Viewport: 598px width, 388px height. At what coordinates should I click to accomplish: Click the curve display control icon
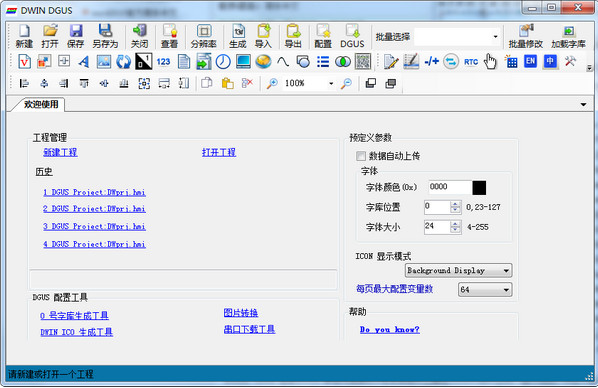pos(283,61)
